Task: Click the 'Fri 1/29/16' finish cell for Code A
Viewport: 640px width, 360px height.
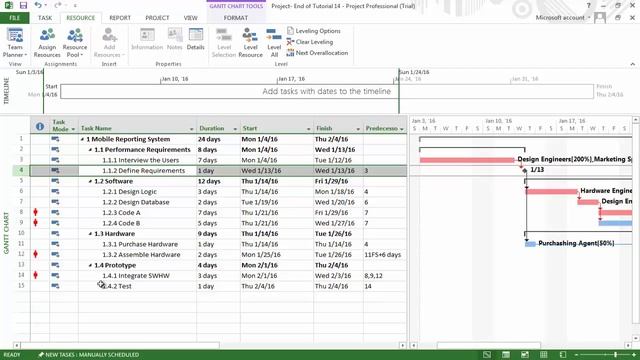Action: (338, 213)
